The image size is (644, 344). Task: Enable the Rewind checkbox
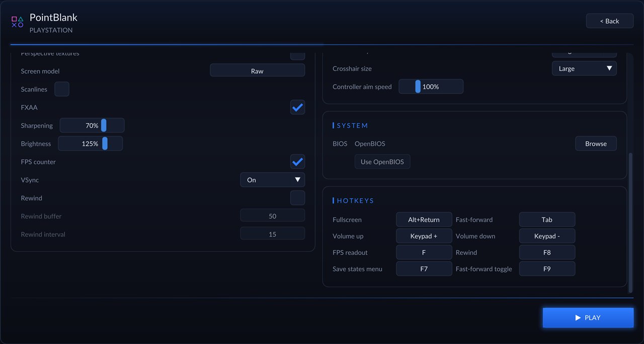pyautogui.click(x=297, y=198)
